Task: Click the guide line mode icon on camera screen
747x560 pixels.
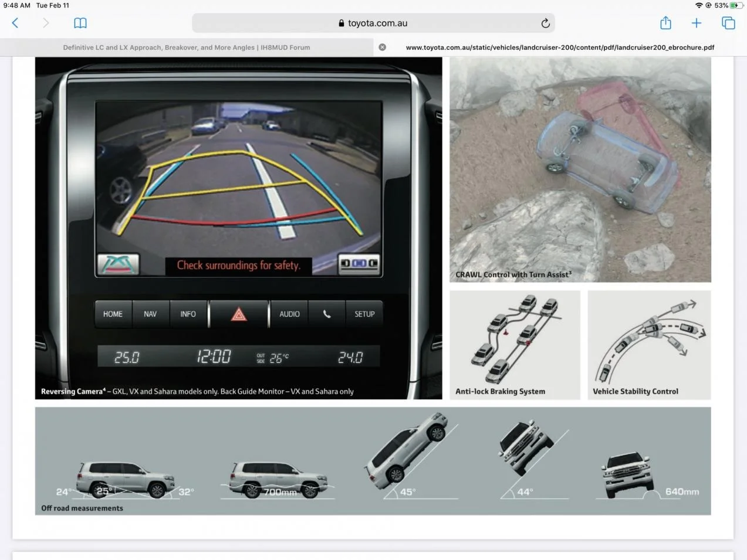Action: click(118, 264)
